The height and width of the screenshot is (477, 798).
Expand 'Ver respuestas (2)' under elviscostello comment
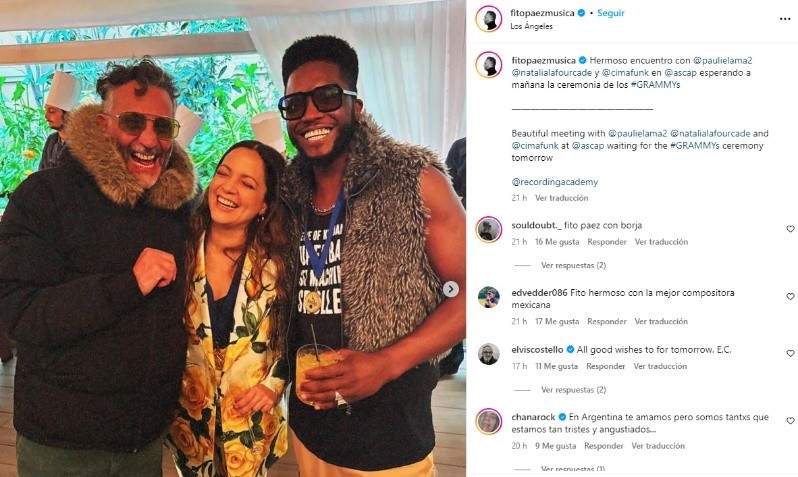click(x=573, y=390)
